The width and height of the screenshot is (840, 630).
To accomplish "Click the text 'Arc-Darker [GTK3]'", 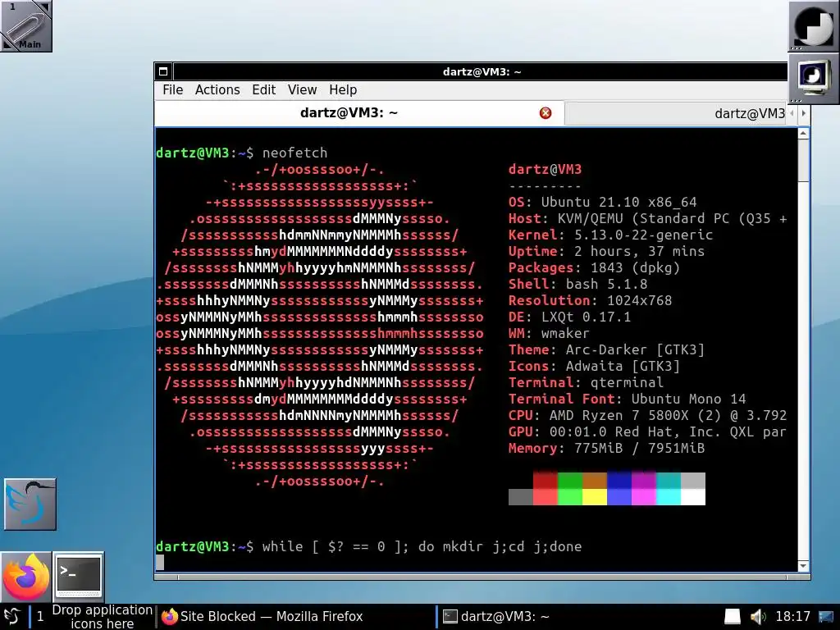I will pyautogui.click(x=635, y=349).
